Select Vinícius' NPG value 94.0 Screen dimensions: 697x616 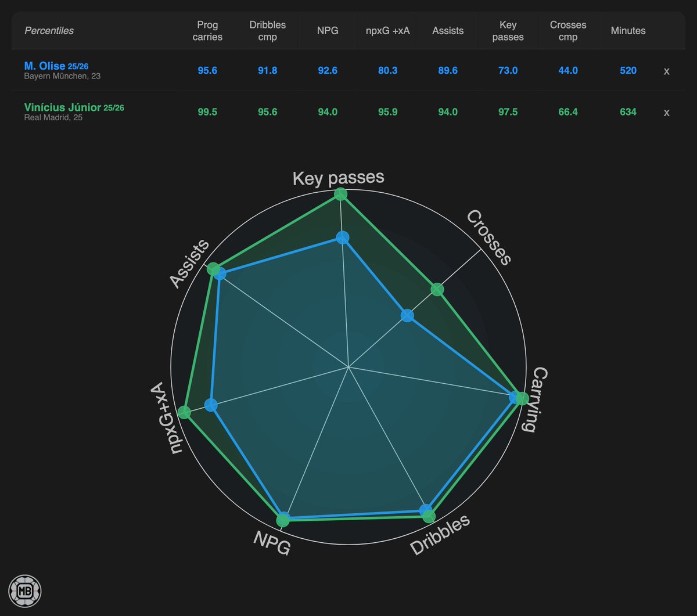tap(328, 111)
